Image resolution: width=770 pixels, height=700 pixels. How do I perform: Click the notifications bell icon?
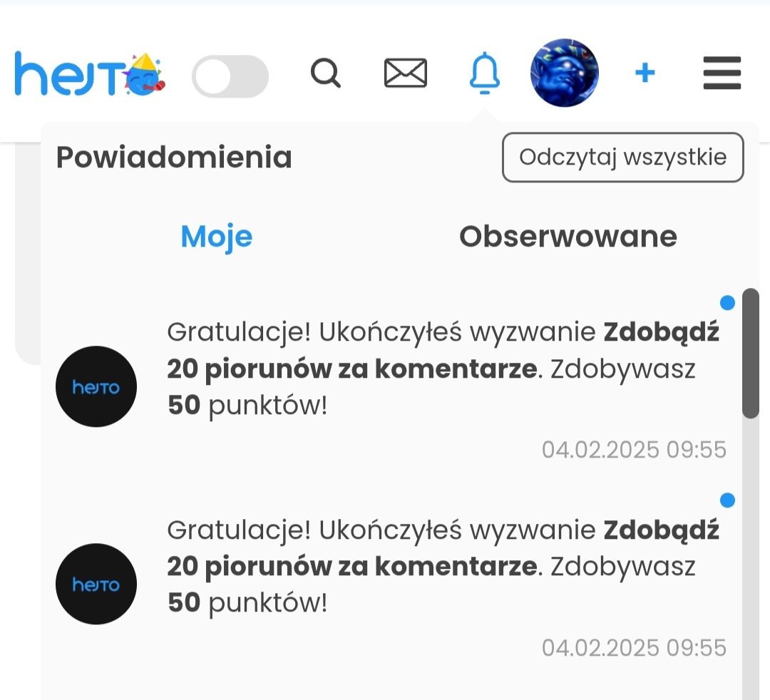(x=485, y=73)
